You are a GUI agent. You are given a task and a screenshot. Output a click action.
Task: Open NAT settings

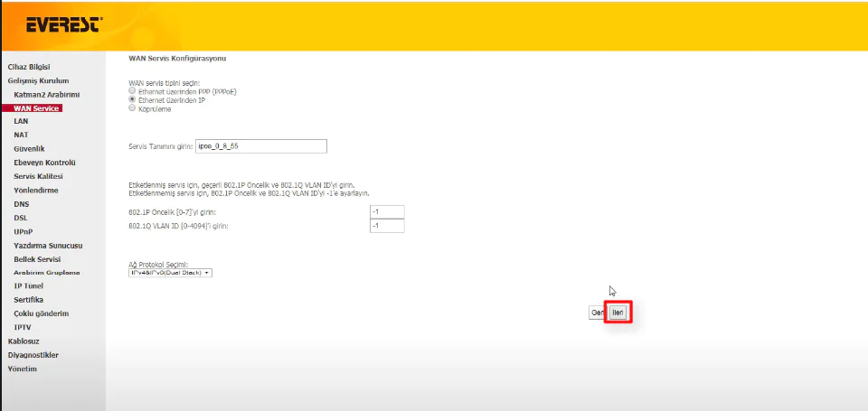click(21, 135)
